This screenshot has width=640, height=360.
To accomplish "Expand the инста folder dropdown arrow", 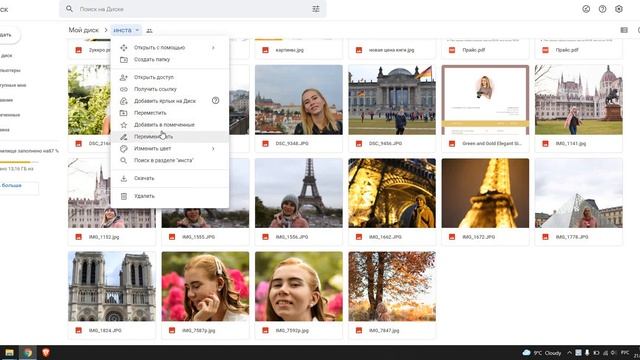I will point(137,30).
